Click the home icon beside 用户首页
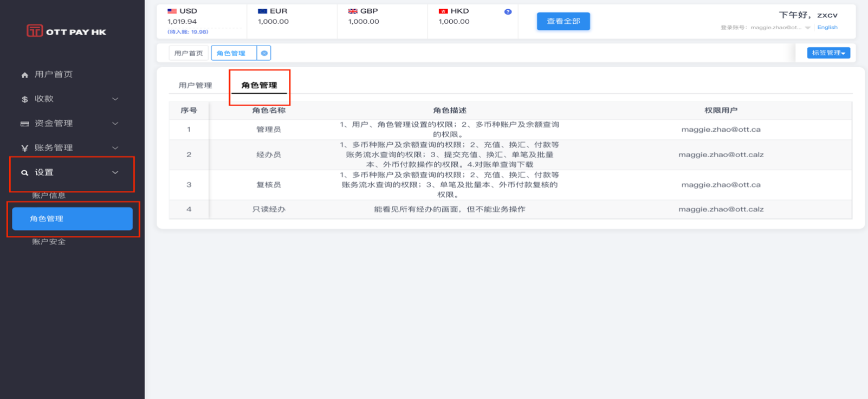 tap(24, 75)
